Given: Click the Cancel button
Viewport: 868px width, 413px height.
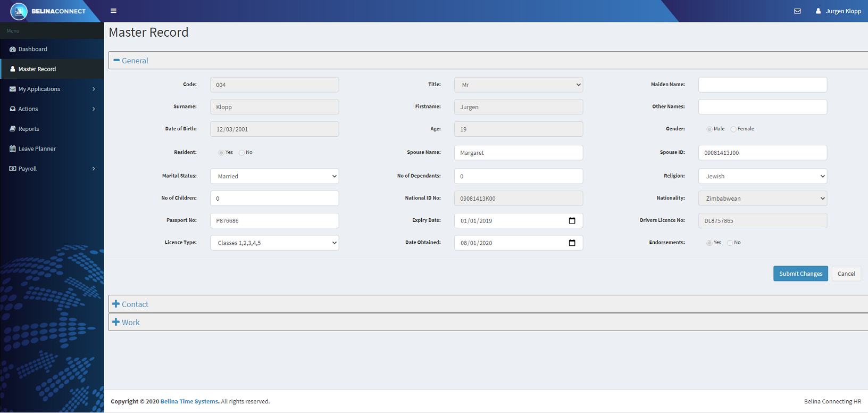Looking at the screenshot, I should point(846,274).
